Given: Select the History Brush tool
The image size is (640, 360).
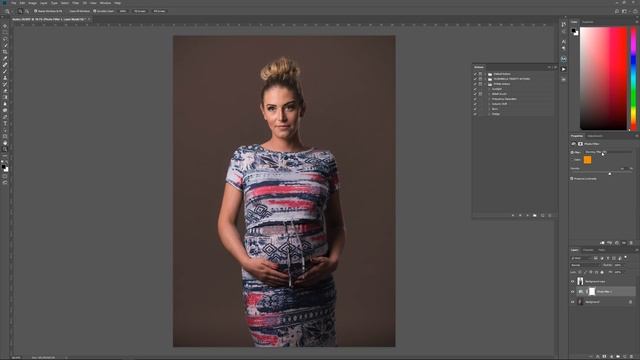Looking at the screenshot, I should [5, 84].
